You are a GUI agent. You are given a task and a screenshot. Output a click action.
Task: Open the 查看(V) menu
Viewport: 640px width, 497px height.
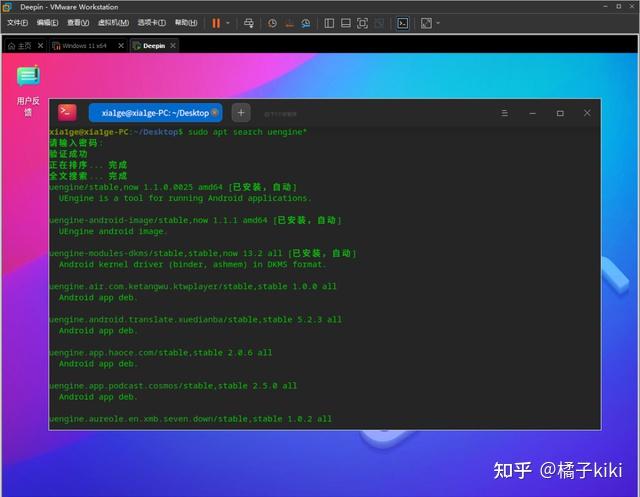(x=78, y=23)
